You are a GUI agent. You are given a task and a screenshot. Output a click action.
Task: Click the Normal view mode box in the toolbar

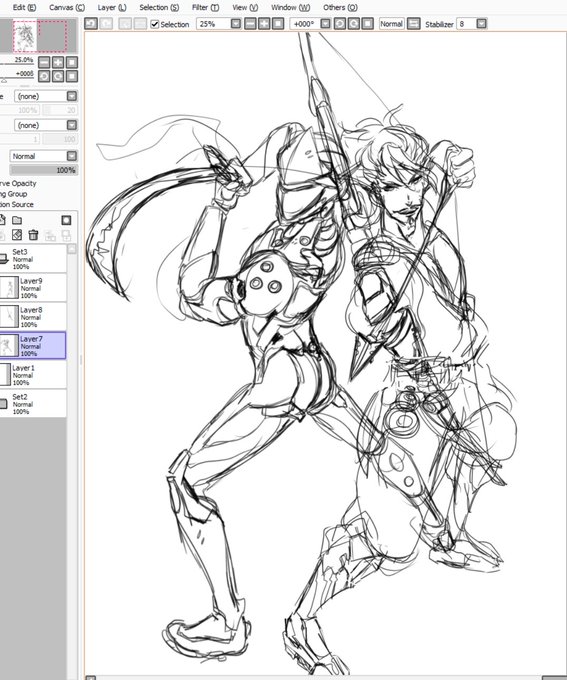391,23
